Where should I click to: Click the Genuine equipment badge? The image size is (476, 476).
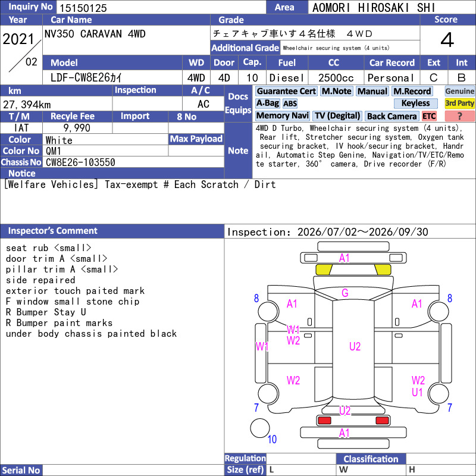pos(459,91)
